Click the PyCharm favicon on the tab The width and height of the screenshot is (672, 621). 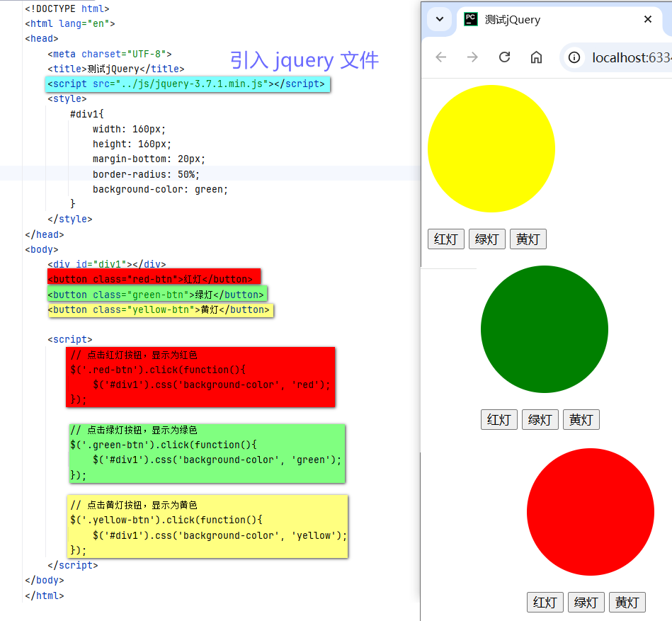pos(471,19)
